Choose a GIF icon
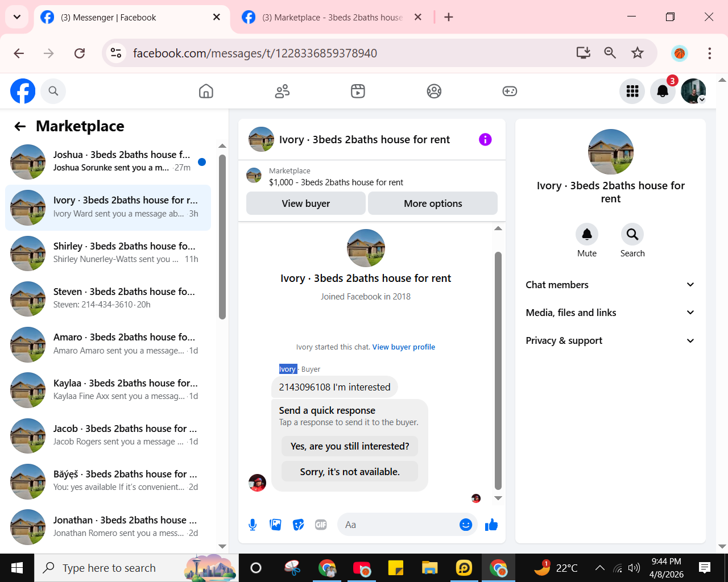Image resolution: width=728 pixels, height=582 pixels. tap(321, 525)
